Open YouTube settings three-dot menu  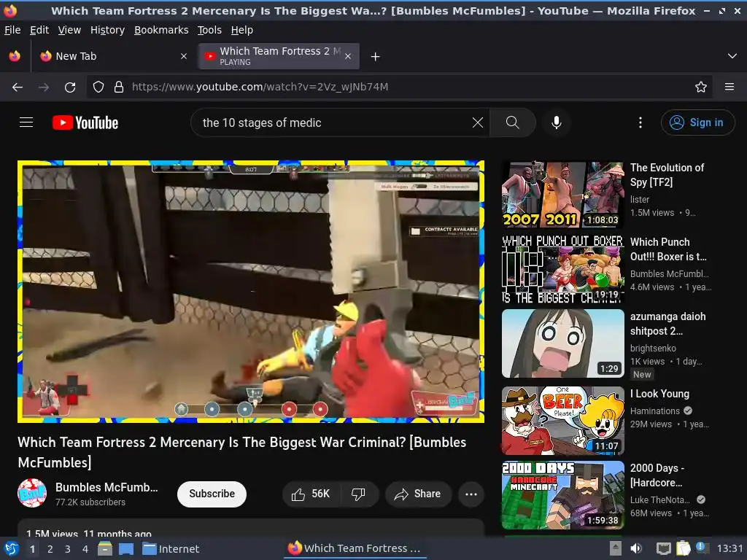(640, 122)
